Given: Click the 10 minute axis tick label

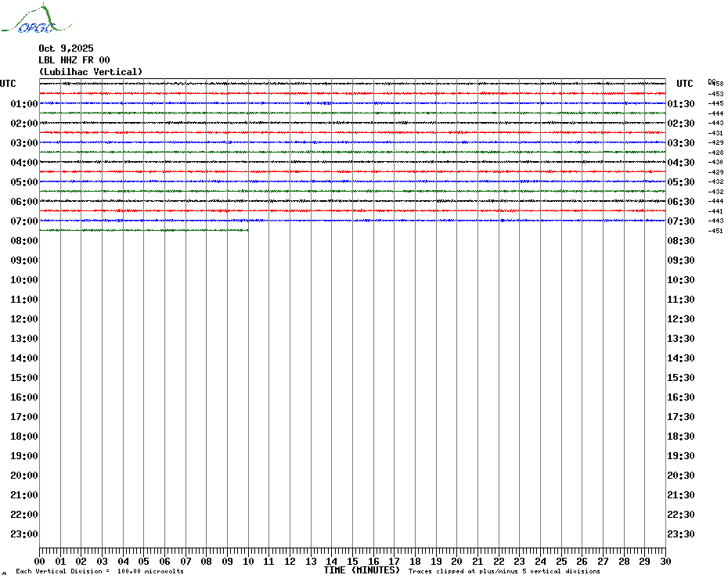Looking at the screenshot, I should tap(248, 561).
